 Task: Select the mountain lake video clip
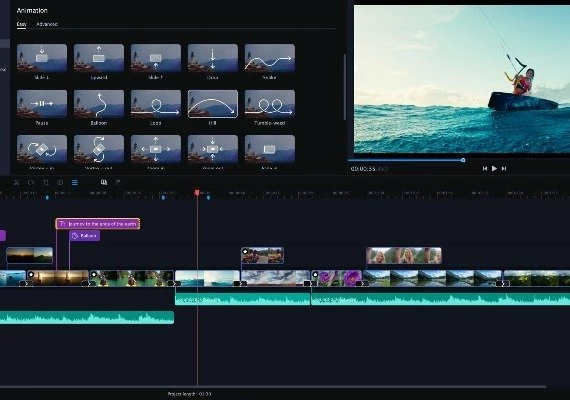[433, 278]
